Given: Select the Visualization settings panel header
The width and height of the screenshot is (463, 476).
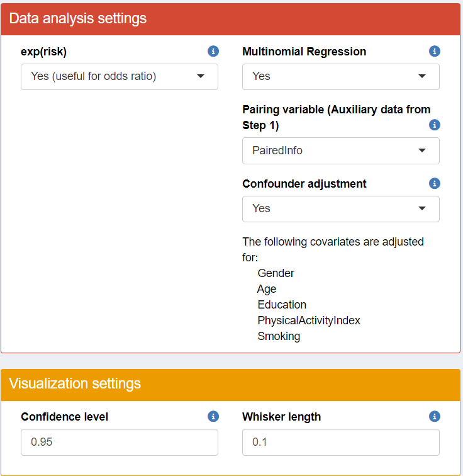Looking at the screenshot, I should point(75,383).
